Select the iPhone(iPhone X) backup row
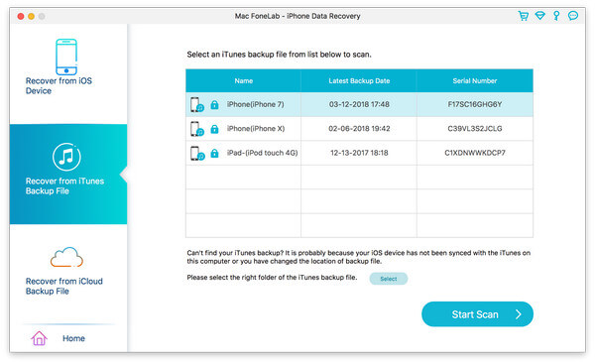The width and height of the screenshot is (595, 364). point(359,129)
